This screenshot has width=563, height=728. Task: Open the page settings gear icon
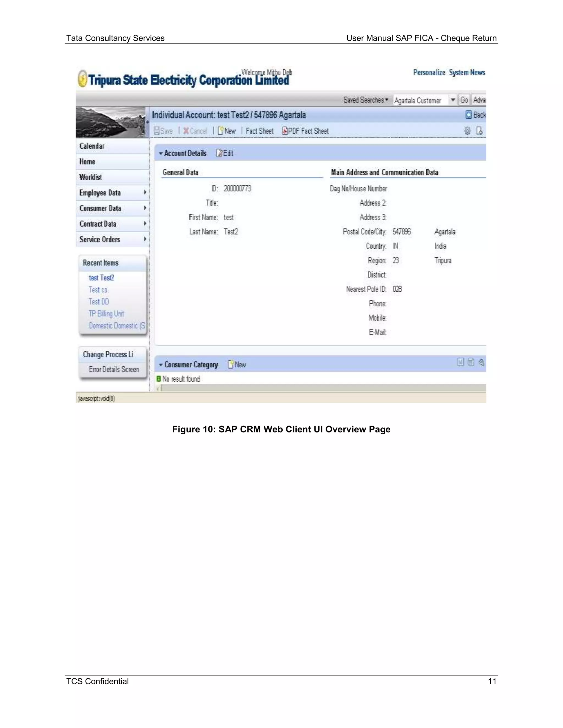coord(467,131)
